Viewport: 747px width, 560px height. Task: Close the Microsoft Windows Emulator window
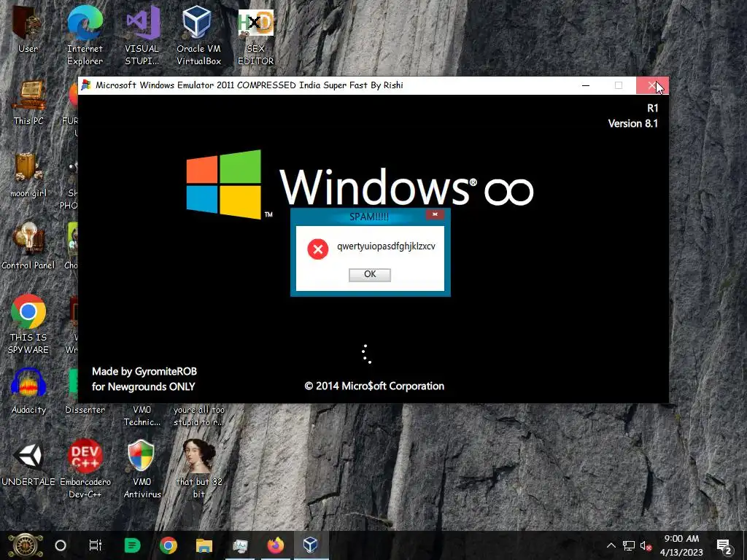pyautogui.click(x=652, y=85)
